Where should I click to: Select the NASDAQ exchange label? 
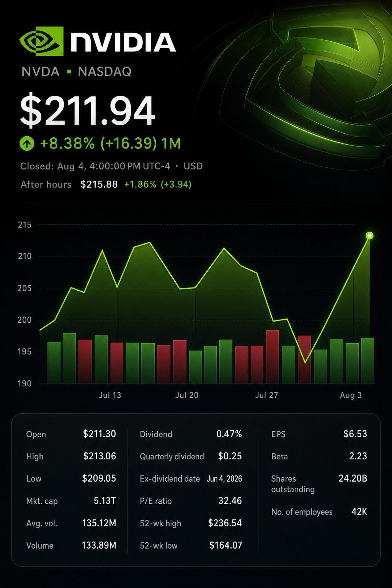pos(105,72)
